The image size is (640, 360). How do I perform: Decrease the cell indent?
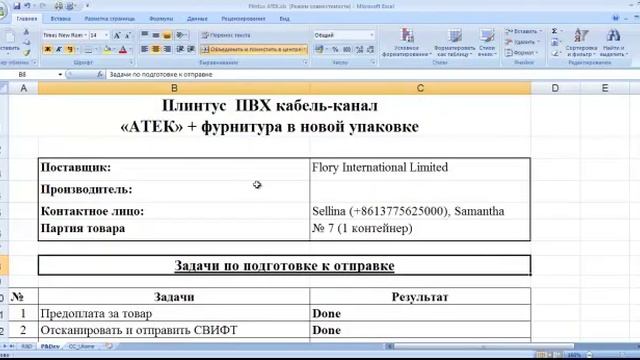pyautogui.click(x=180, y=49)
